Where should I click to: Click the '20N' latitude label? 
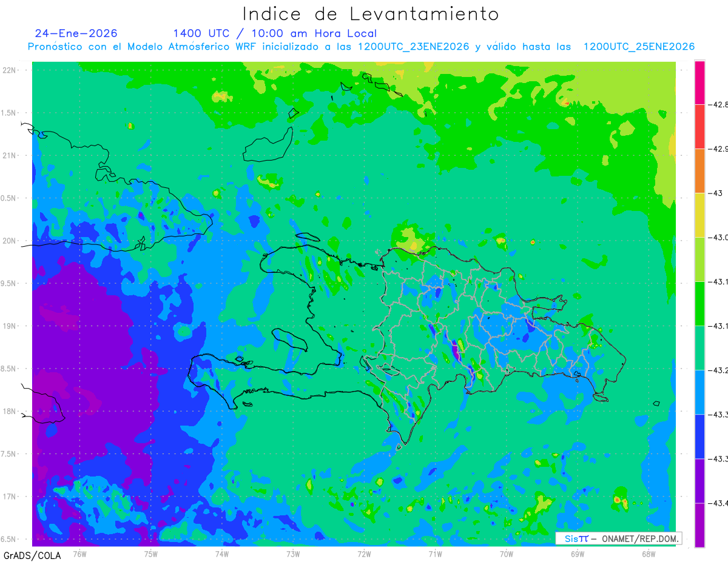[x=10, y=241]
